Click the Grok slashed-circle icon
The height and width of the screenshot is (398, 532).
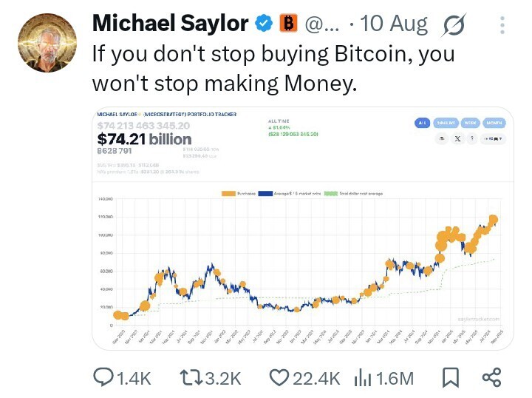click(454, 25)
